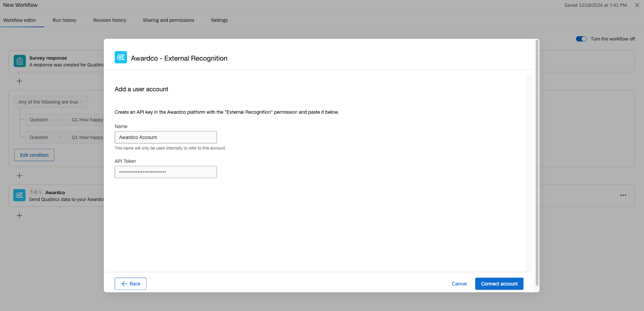Click the Awardco task icon in workflow
The image size is (644, 311).
pyautogui.click(x=19, y=195)
